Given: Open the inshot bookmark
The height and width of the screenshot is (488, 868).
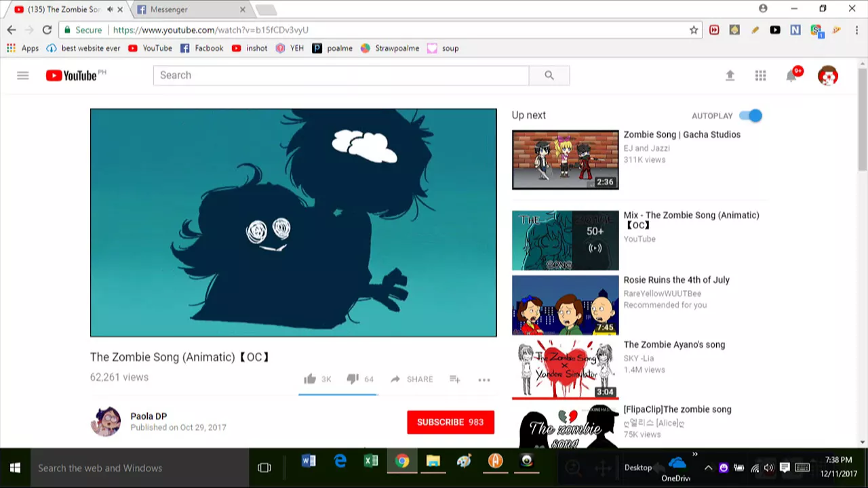Looking at the screenshot, I should click(x=250, y=48).
